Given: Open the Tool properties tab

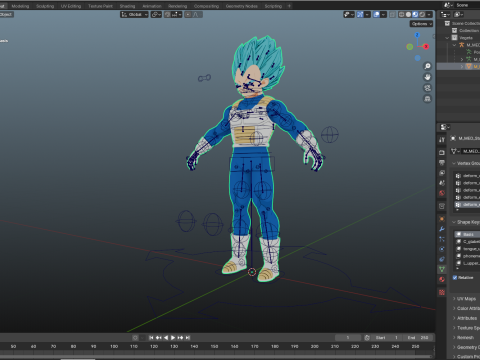Looking at the screenshot, I should pos(442,140).
